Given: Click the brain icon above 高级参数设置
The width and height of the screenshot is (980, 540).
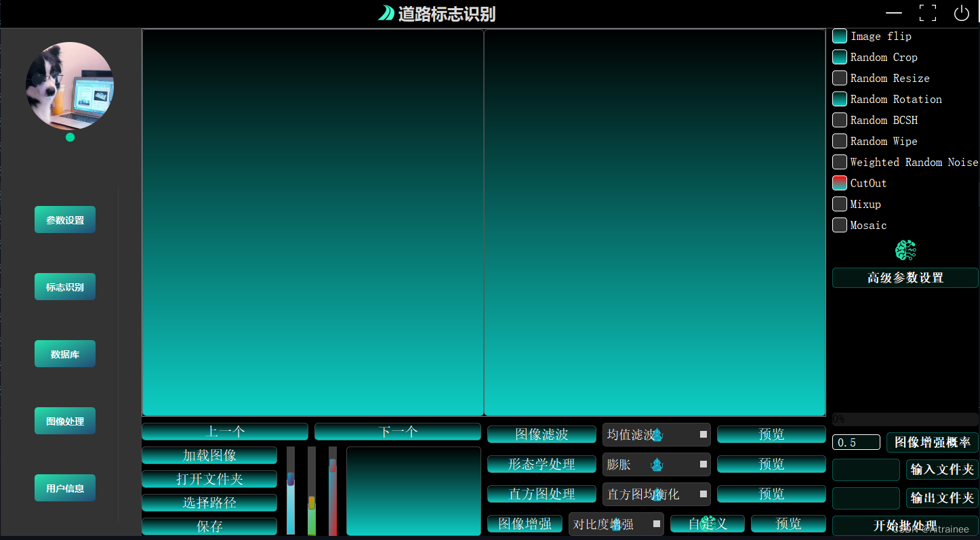Looking at the screenshot, I should [x=905, y=251].
